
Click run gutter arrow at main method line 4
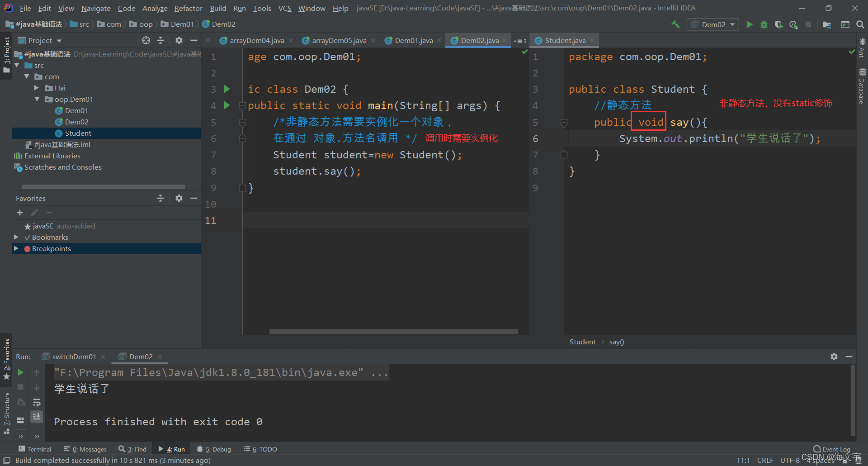pyautogui.click(x=227, y=105)
